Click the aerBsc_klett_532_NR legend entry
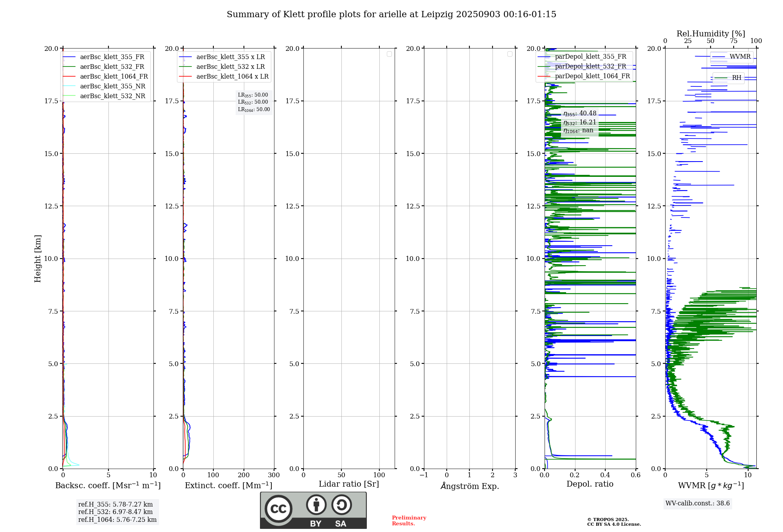783x532 pixels. coord(112,96)
